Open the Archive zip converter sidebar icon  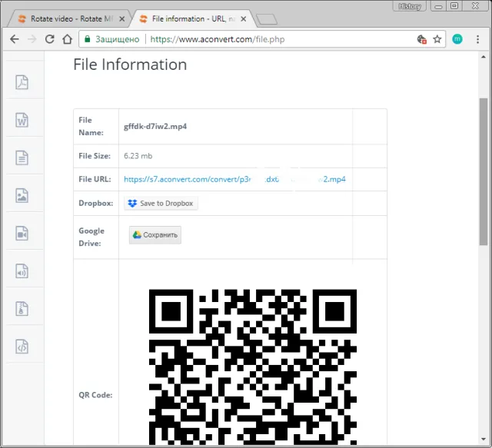point(22,309)
